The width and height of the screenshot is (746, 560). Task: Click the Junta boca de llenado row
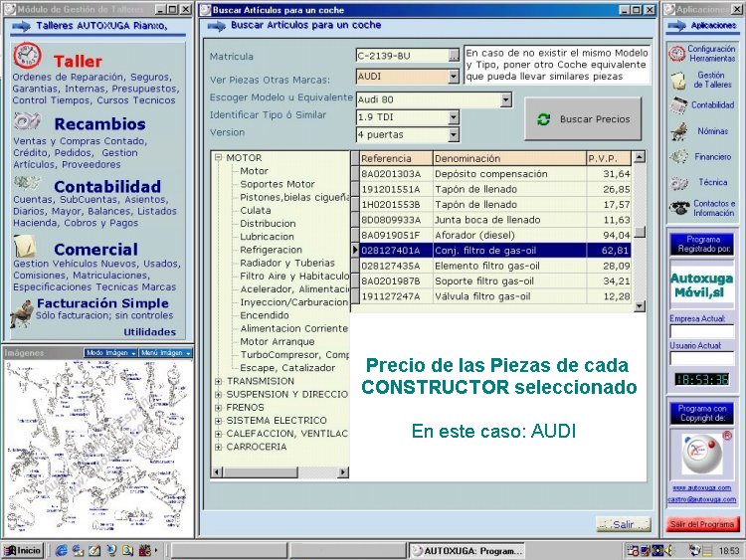(x=494, y=220)
